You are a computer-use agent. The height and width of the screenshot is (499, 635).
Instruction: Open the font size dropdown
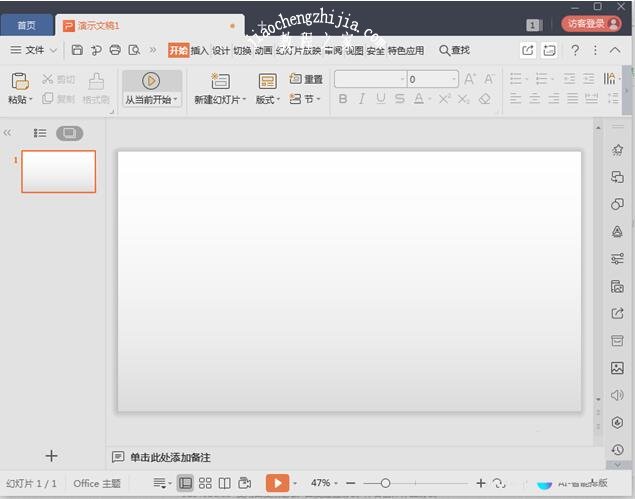(x=454, y=79)
